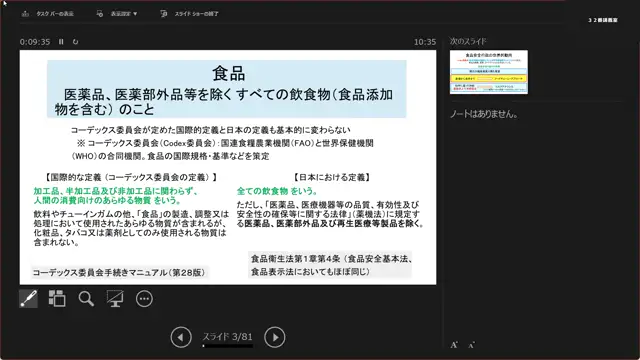Click the current clock time 10:35
Screen dimensions: 640x360
[425, 42]
